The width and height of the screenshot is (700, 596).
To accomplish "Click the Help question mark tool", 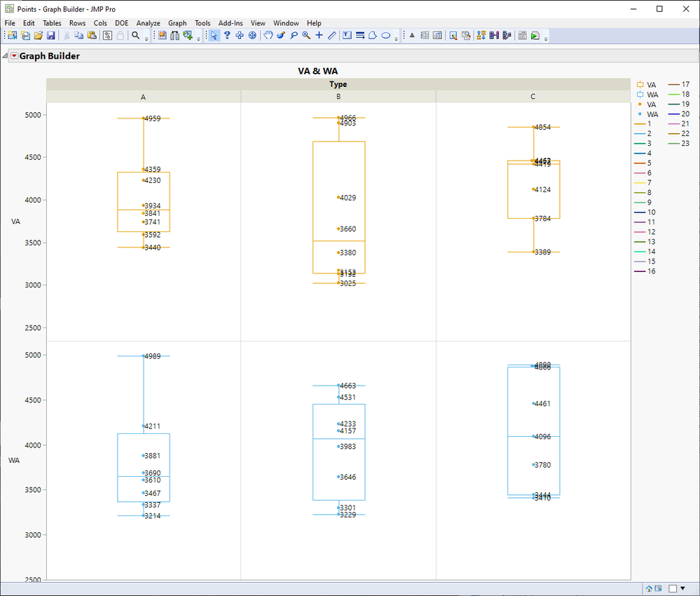I will click(x=227, y=36).
